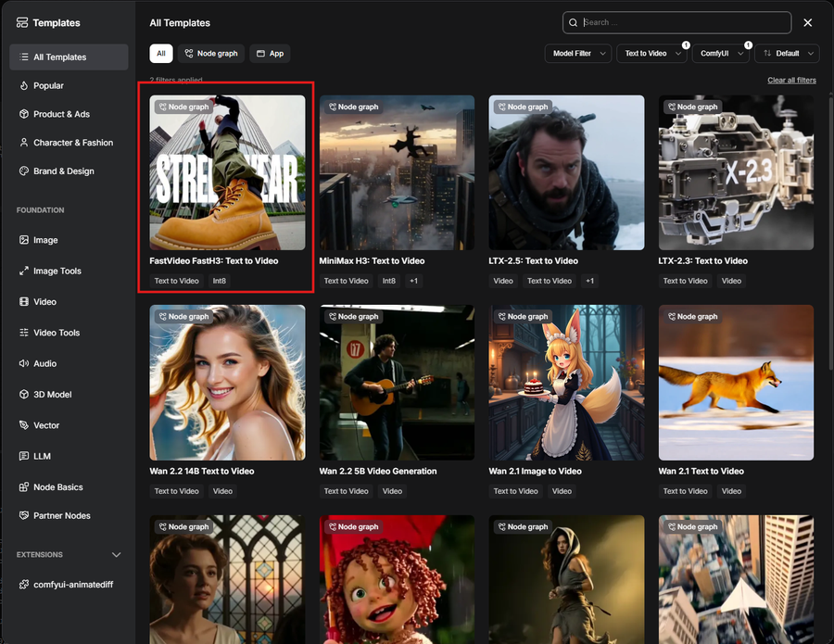This screenshot has height=644, width=834.
Task: Open the Wan 2.1 Image to Video thumbnail
Action: [x=566, y=383]
